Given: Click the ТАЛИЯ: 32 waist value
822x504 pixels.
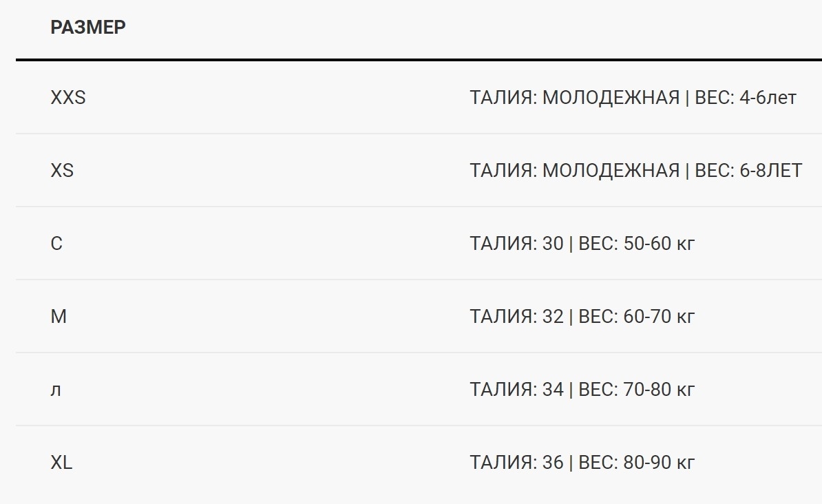Looking at the screenshot, I should (x=516, y=317).
